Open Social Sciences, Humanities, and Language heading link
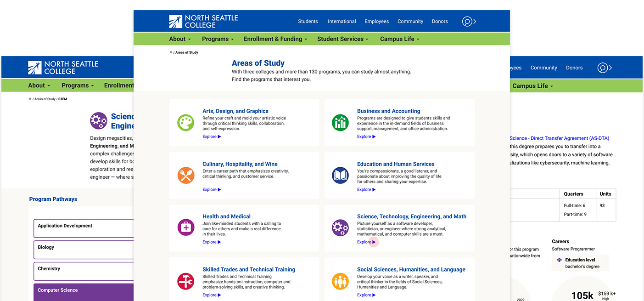This screenshot has height=301, width=644. pos(411,270)
